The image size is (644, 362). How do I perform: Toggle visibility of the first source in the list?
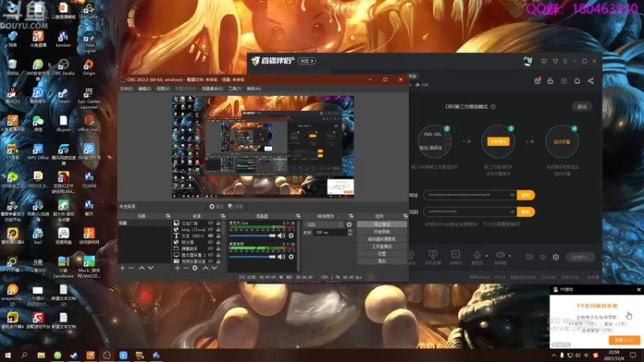tap(211, 224)
